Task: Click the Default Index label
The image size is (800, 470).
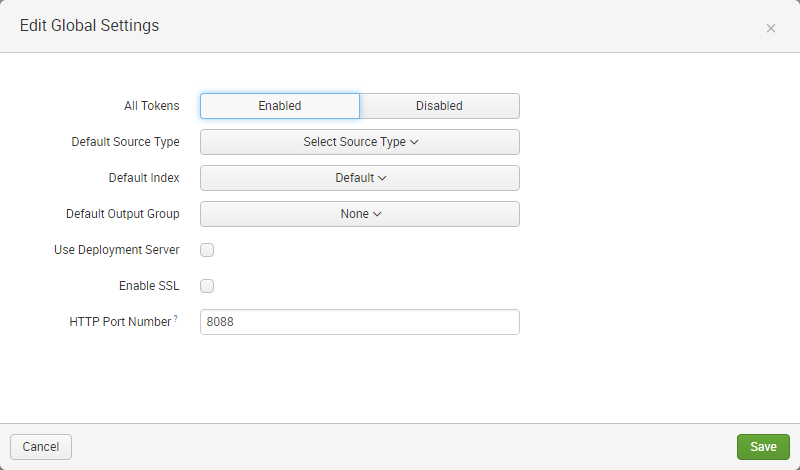Action: pyautogui.click(x=144, y=178)
